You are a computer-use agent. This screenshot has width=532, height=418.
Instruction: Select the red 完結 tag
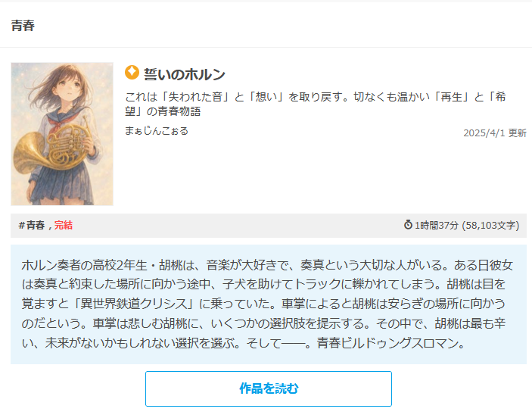(64, 225)
